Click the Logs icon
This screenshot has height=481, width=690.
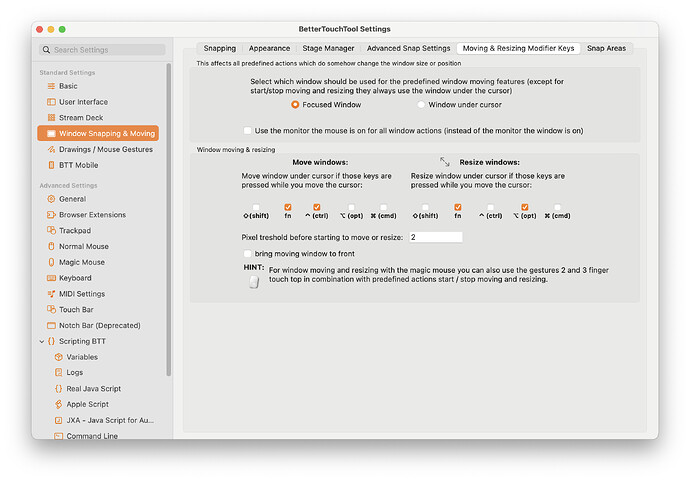pos(59,372)
